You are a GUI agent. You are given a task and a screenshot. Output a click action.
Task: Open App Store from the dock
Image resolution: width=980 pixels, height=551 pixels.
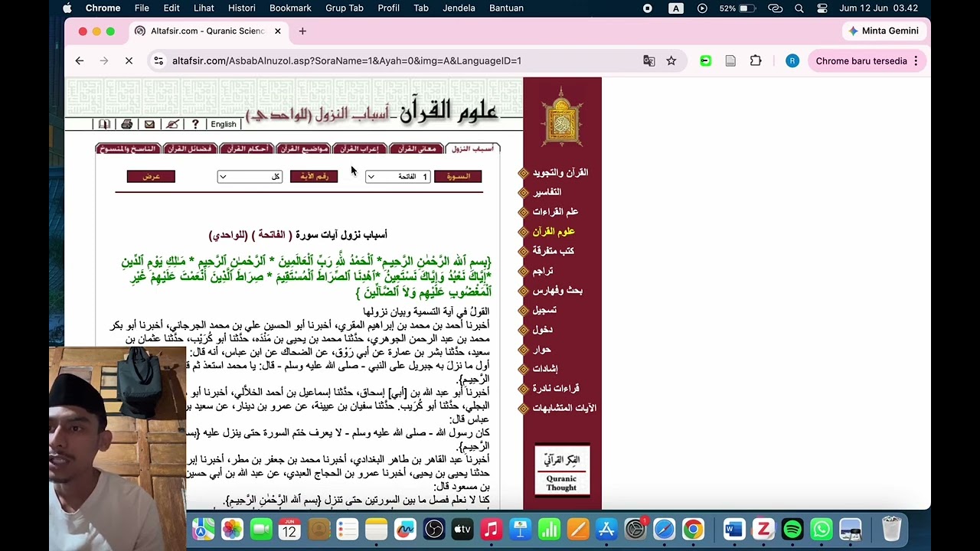[x=606, y=529]
